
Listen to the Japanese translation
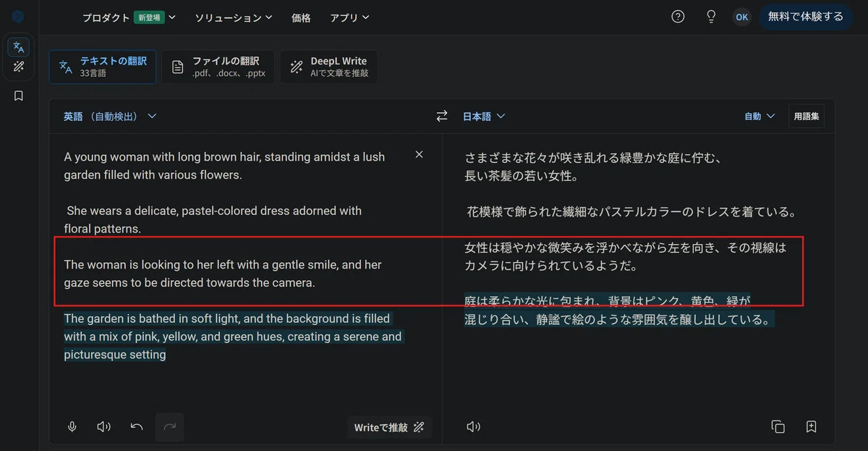coord(474,427)
